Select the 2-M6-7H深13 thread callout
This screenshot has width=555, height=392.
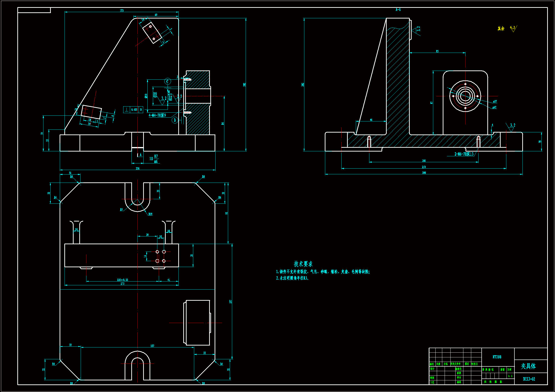click(x=464, y=154)
